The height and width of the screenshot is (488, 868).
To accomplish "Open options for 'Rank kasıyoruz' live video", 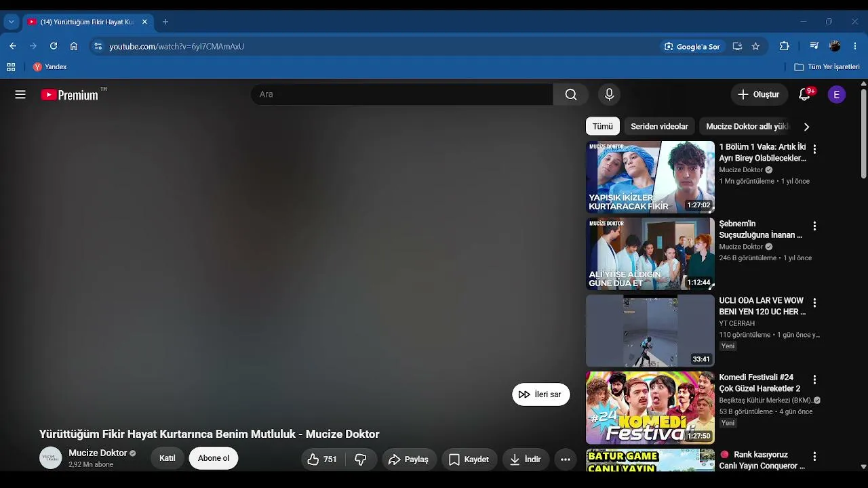I will coord(814,457).
